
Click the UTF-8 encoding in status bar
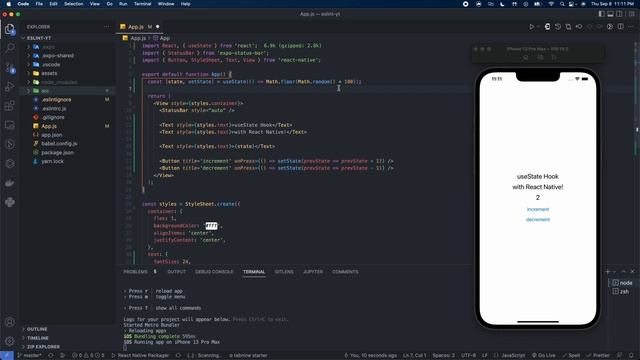(x=468, y=356)
